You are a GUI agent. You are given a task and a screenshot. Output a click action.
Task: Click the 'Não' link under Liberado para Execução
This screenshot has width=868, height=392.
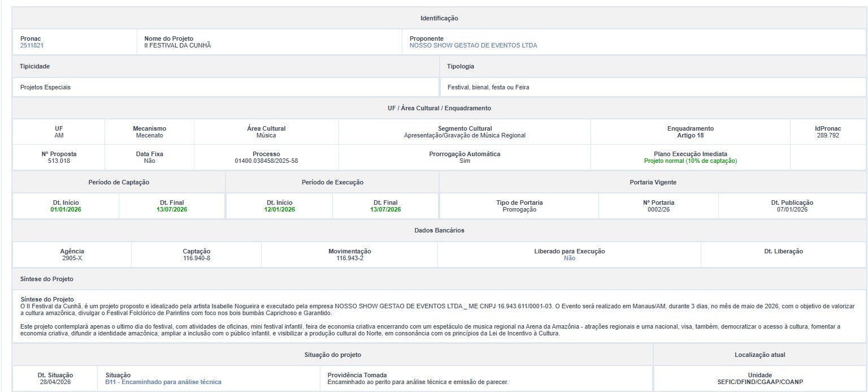coord(569,258)
